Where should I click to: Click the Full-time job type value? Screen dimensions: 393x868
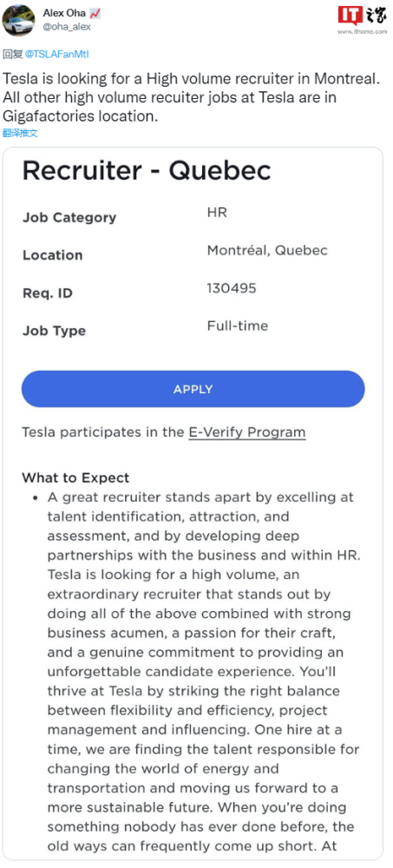238,326
